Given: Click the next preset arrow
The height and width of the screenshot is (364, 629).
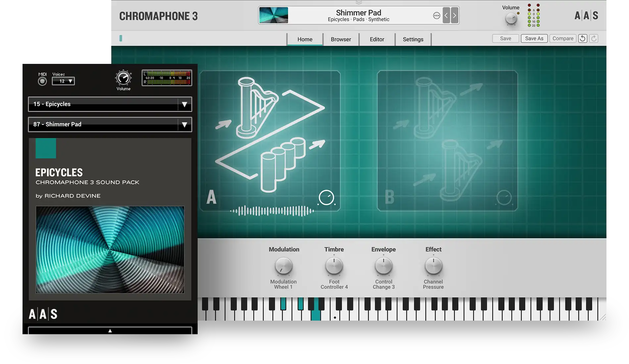Looking at the screenshot, I should [x=455, y=16].
